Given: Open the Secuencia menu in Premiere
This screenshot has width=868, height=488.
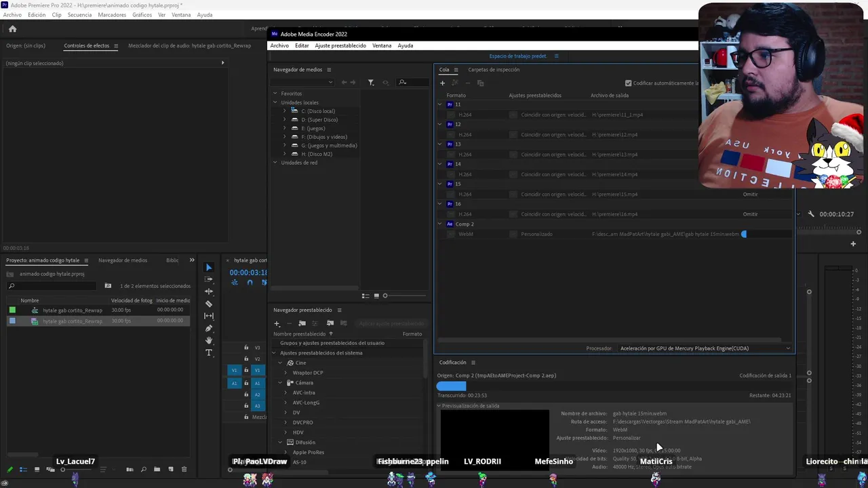Looking at the screenshot, I should pos(79,15).
